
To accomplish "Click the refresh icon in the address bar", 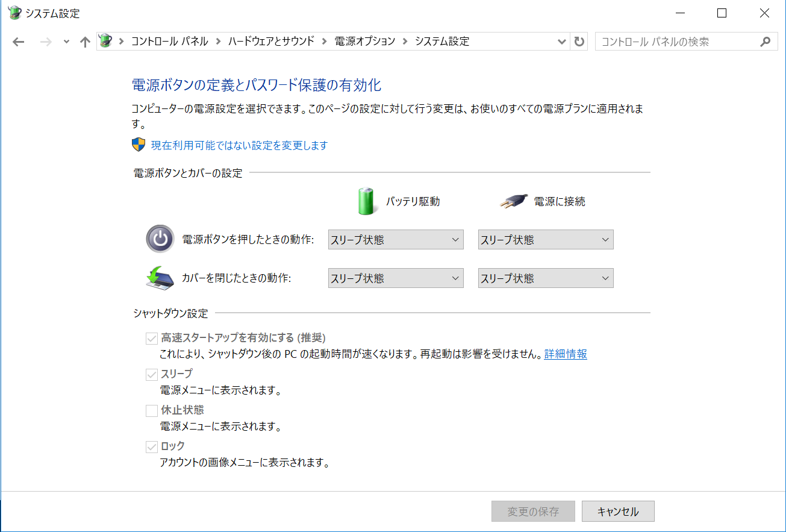I will click(579, 41).
